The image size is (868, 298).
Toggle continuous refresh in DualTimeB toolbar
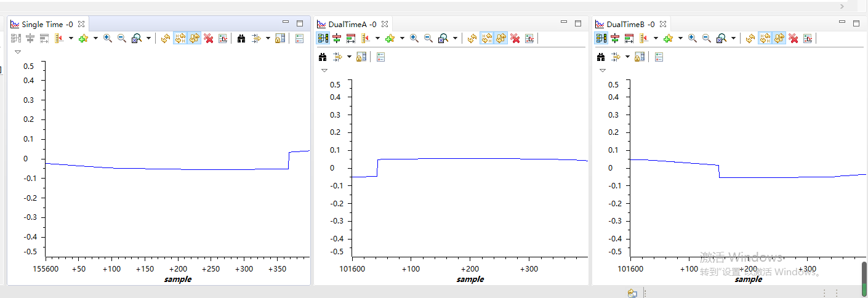779,38
